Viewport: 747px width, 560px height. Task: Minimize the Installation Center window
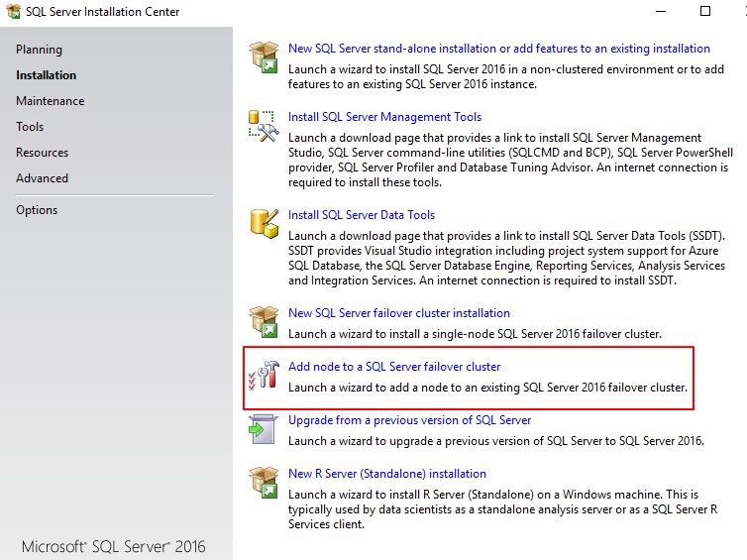point(660,12)
